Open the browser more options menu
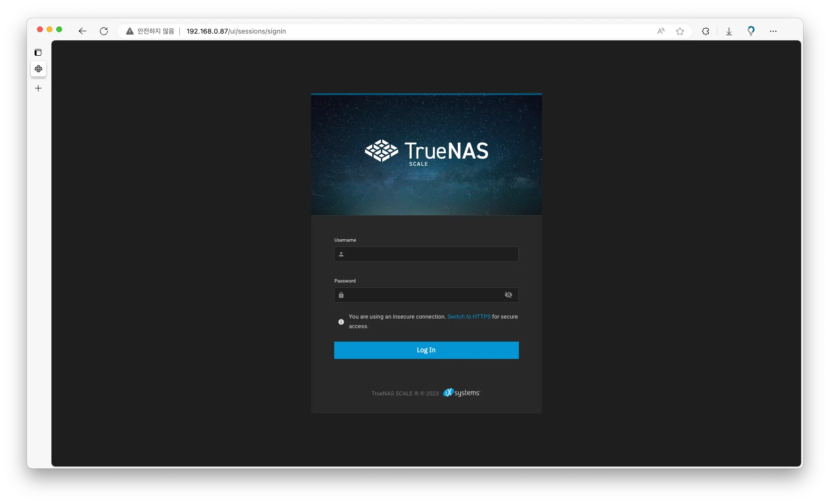The width and height of the screenshot is (830, 504). tap(773, 31)
